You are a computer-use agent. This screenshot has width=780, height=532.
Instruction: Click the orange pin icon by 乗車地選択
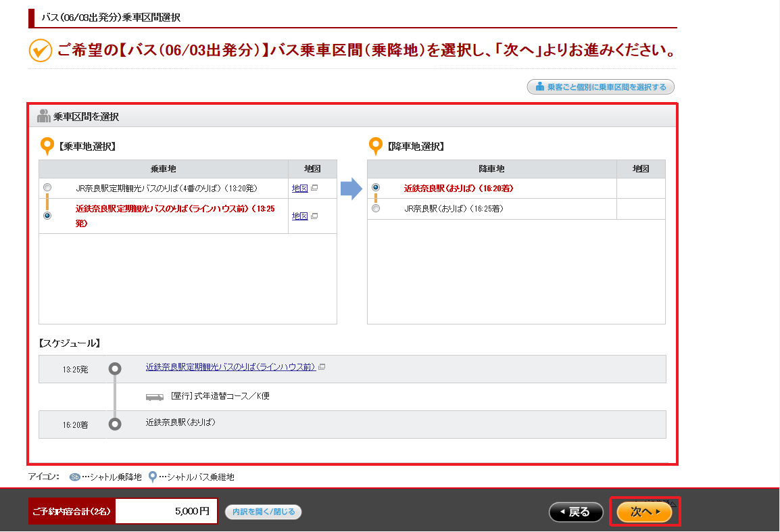47,146
